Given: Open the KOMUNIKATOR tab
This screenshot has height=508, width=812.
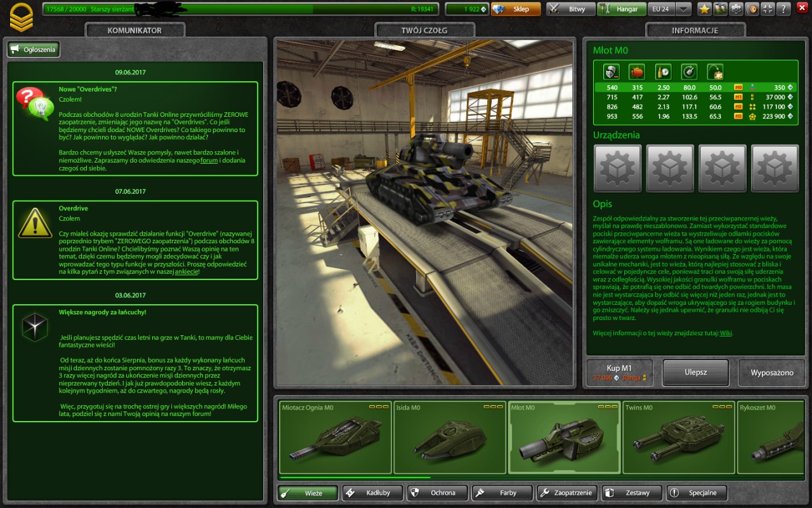Looking at the screenshot, I should [134, 30].
